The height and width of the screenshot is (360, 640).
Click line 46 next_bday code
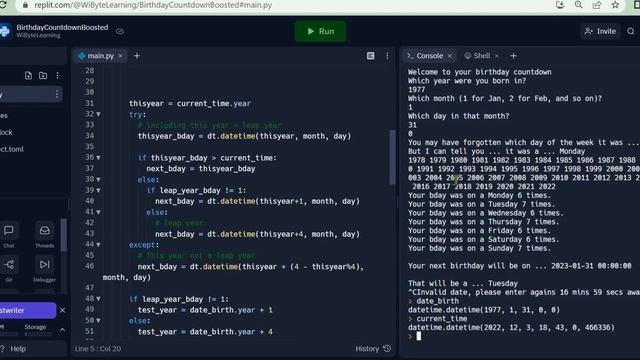250,267
